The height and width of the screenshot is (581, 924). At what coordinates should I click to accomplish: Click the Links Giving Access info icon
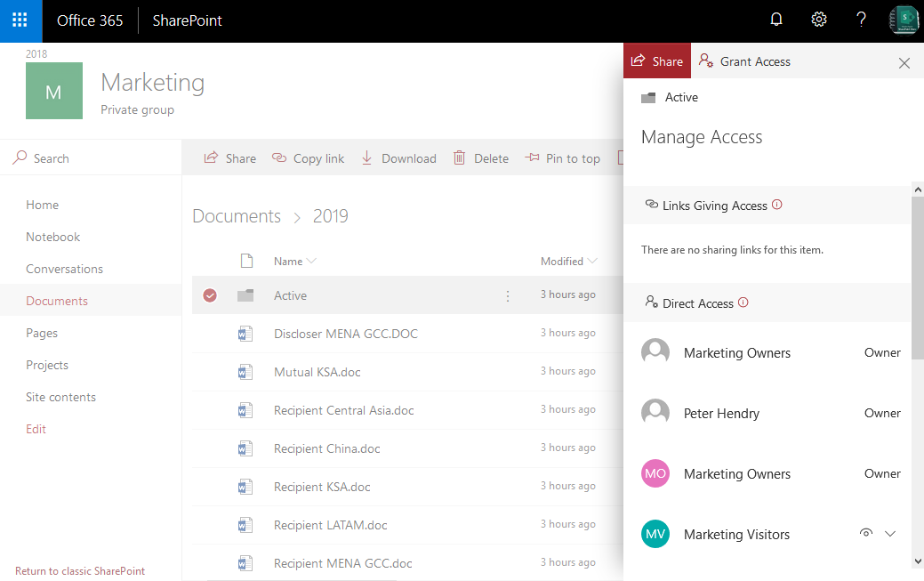point(777,204)
